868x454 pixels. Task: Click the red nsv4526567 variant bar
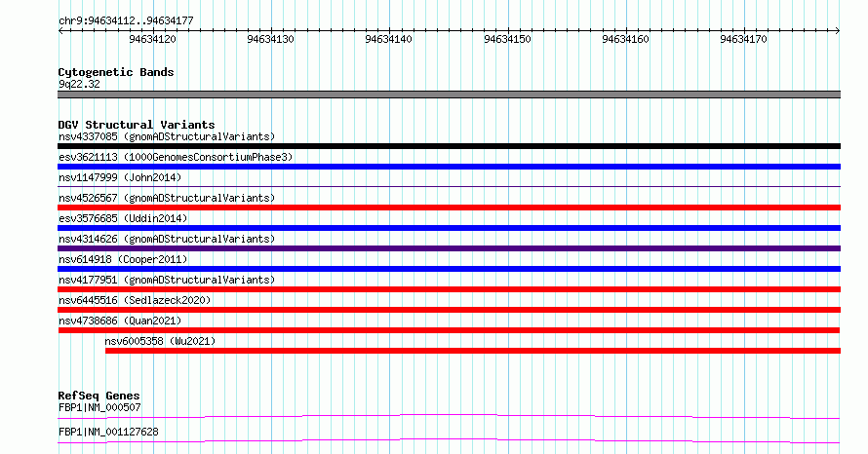click(x=449, y=208)
